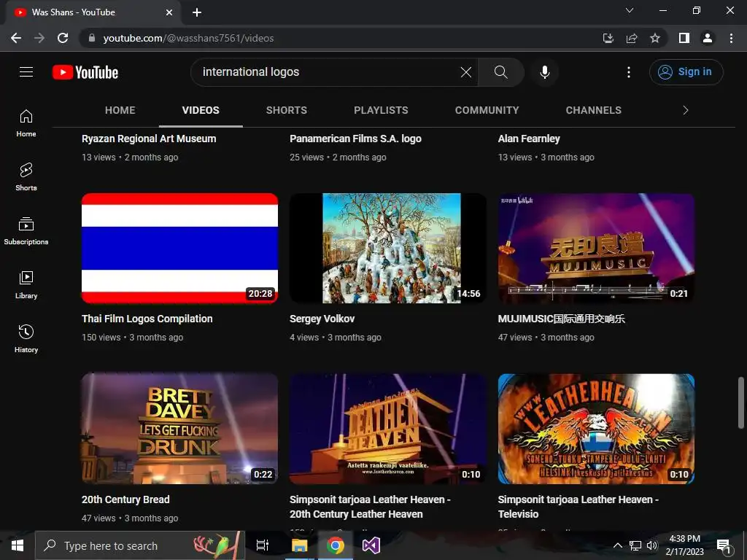Click the browser forward arrow
747x560 pixels.
(39, 38)
